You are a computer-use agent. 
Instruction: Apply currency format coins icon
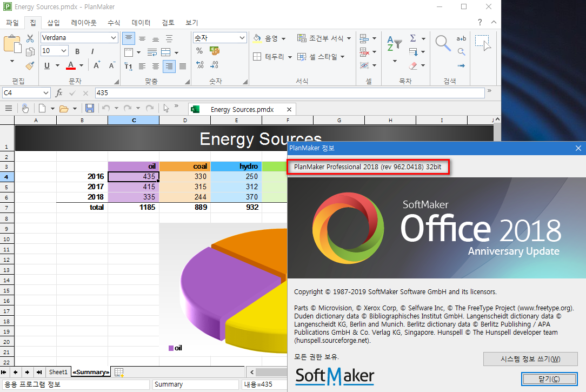(x=214, y=50)
